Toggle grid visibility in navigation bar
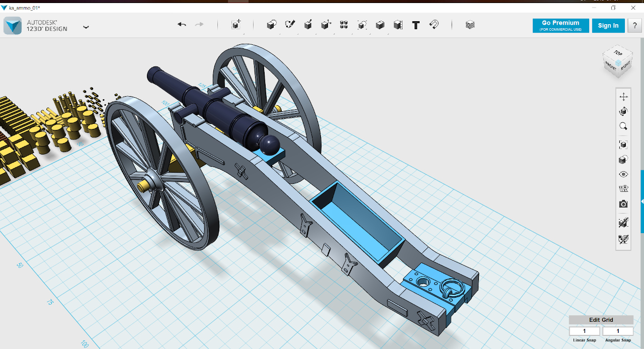Image resolution: width=644 pixels, height=349 pixels. 623,189
